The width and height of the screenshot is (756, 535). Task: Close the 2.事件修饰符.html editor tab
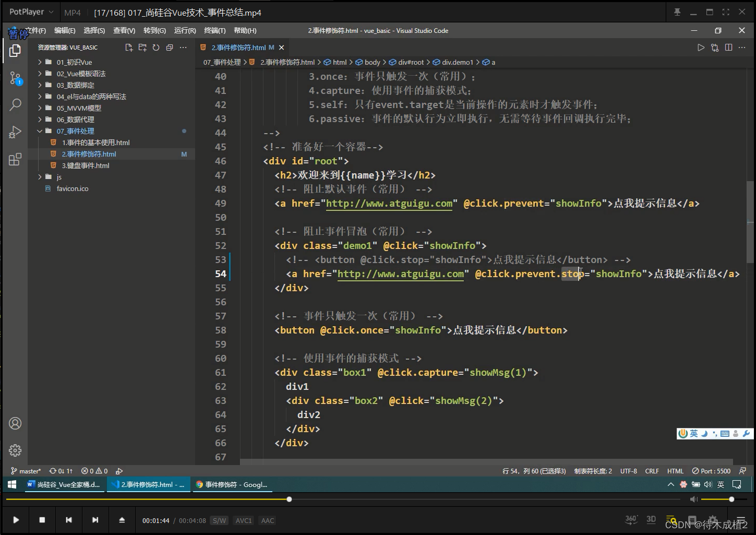coord(282,47)
